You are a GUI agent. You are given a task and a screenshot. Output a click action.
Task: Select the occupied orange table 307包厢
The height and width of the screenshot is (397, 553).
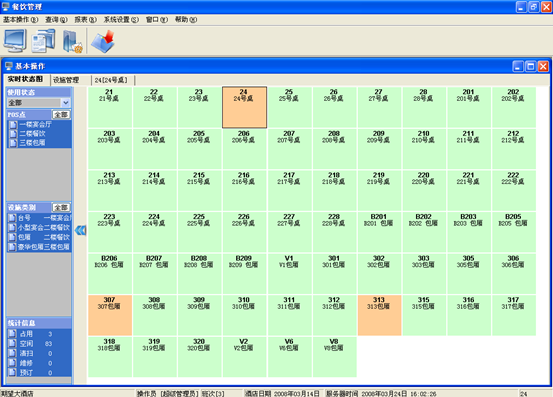(x=110, y=315)
